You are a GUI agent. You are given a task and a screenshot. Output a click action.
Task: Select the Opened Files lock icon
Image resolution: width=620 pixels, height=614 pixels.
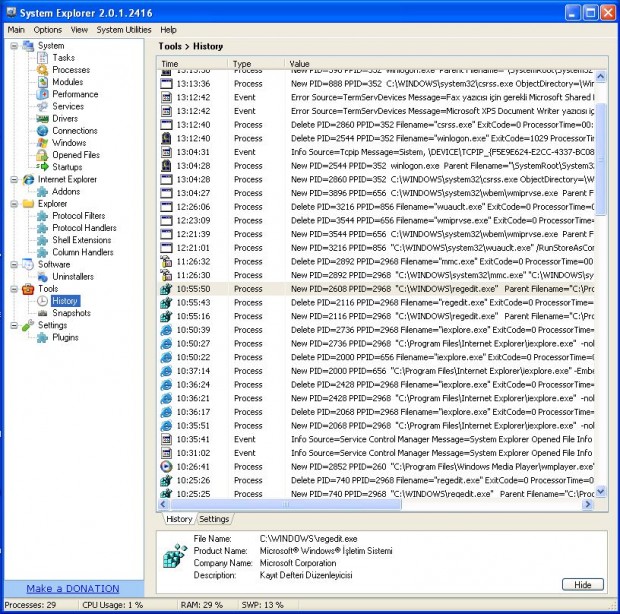42,155
